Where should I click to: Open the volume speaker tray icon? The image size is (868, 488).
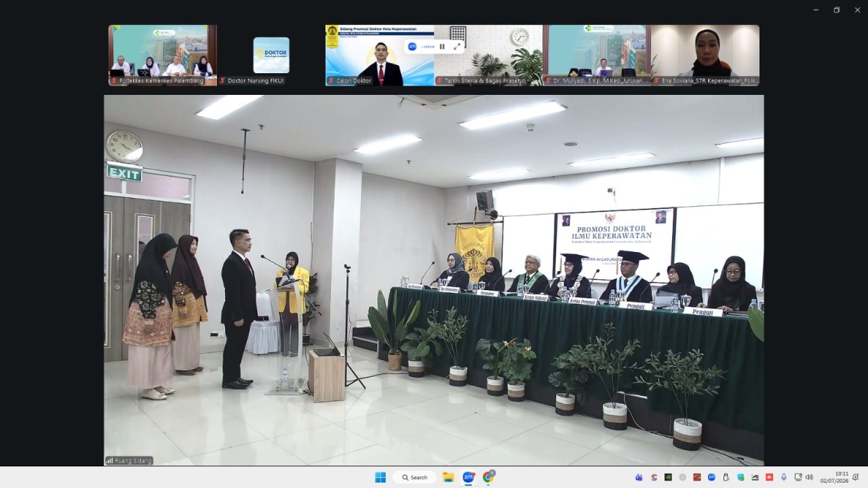click(x=809, y=477)
